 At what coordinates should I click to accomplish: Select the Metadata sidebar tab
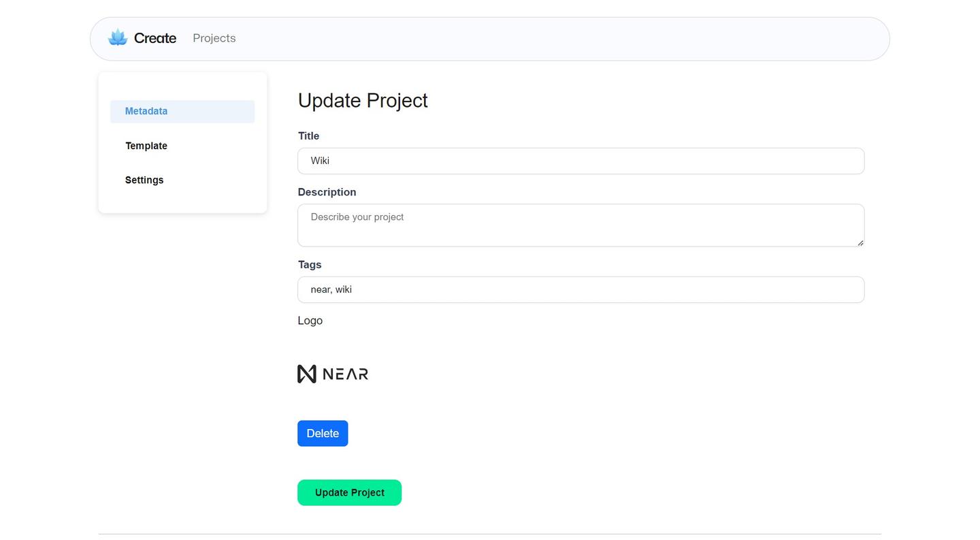click(x=182, y=112)
